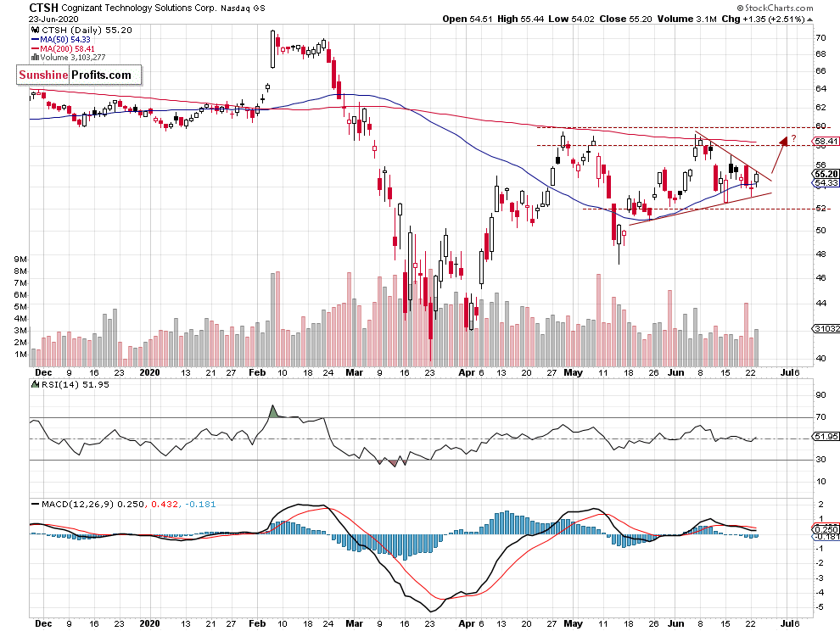Click the CTSH ticker symbol in the title
This screenshot has height=631, width=840.
coord(43,8)
